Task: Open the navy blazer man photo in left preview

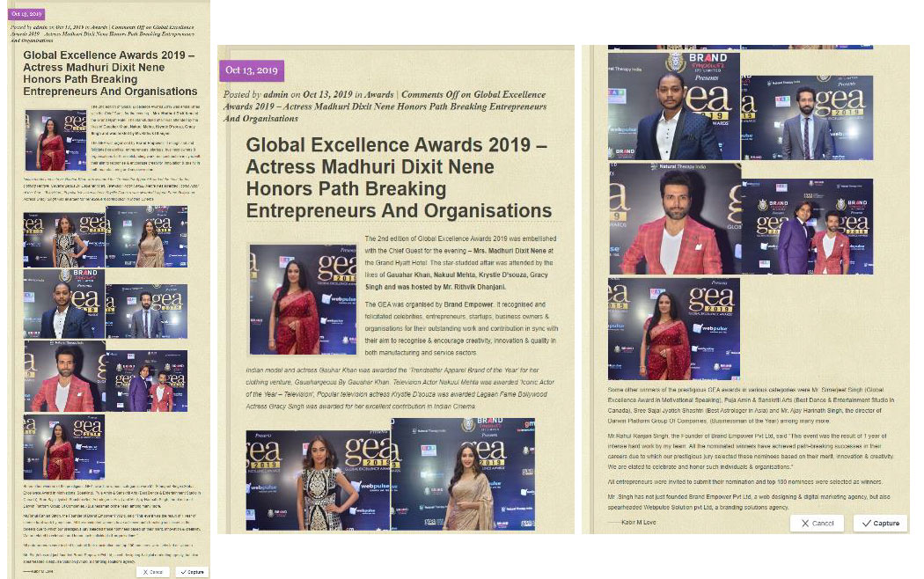Action: pos(64,304)
